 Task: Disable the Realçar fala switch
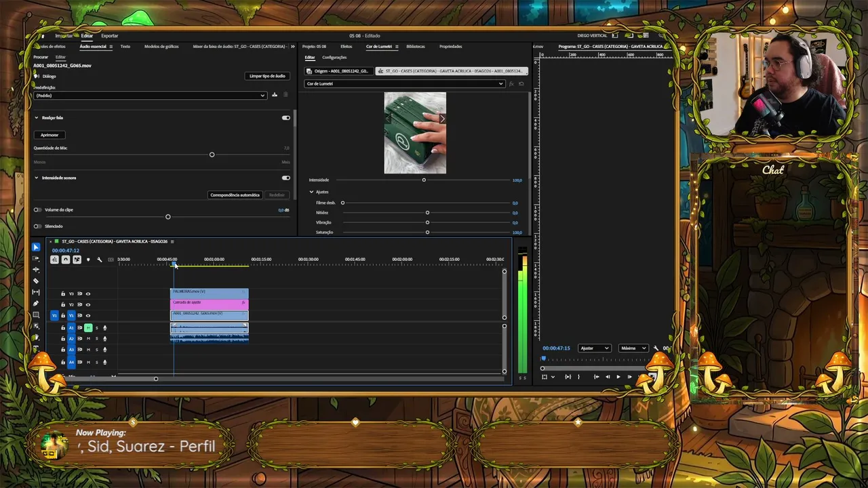[x=285, y=118]
